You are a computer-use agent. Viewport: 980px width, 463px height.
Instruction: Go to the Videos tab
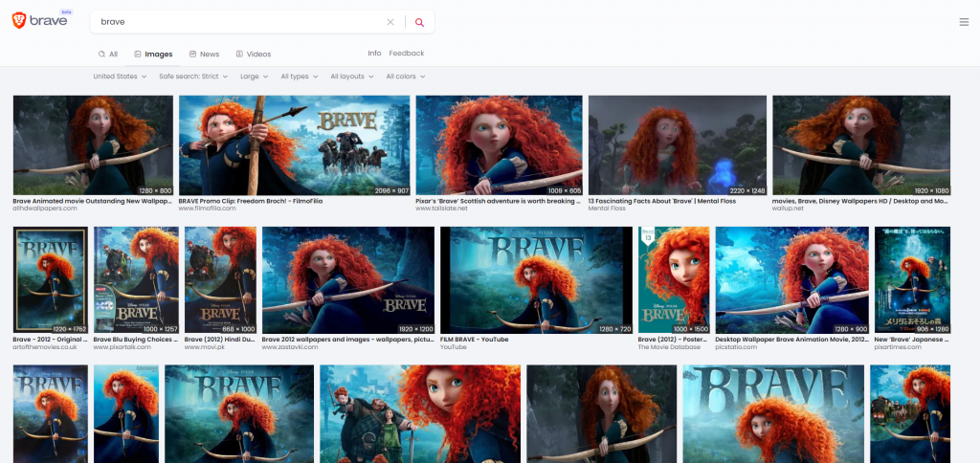coord(253,55)
